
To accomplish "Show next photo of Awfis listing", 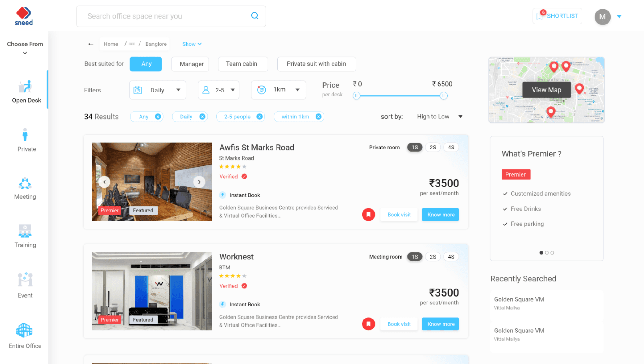I will 199,182.
